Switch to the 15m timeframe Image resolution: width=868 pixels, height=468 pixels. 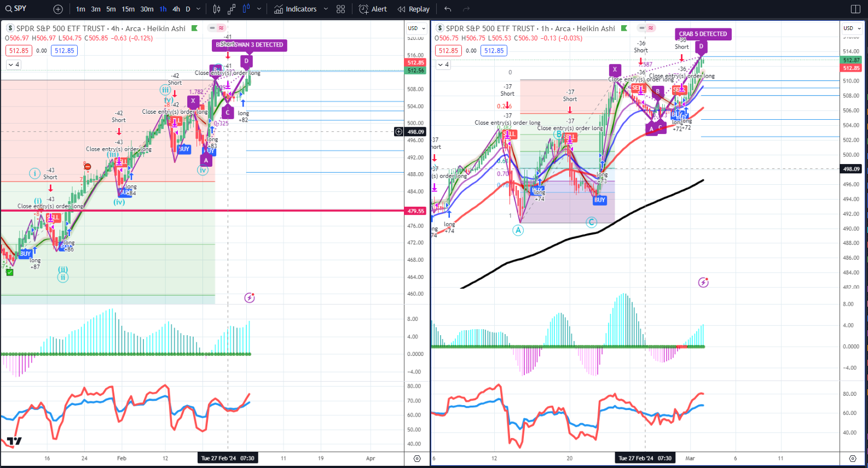click(128, 9)
